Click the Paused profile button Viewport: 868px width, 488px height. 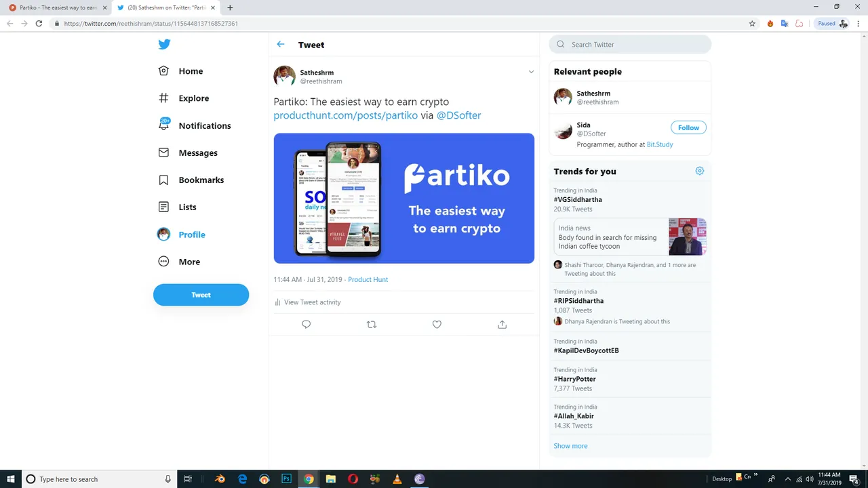[x=832, y=23]
